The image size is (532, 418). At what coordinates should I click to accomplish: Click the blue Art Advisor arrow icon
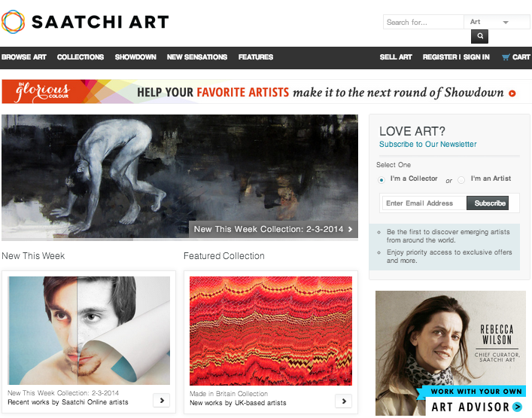pyautogui.click(x=517, y=407)
